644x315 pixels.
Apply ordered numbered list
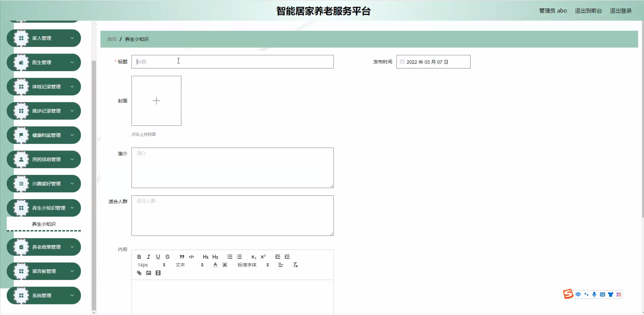(230, 257)
